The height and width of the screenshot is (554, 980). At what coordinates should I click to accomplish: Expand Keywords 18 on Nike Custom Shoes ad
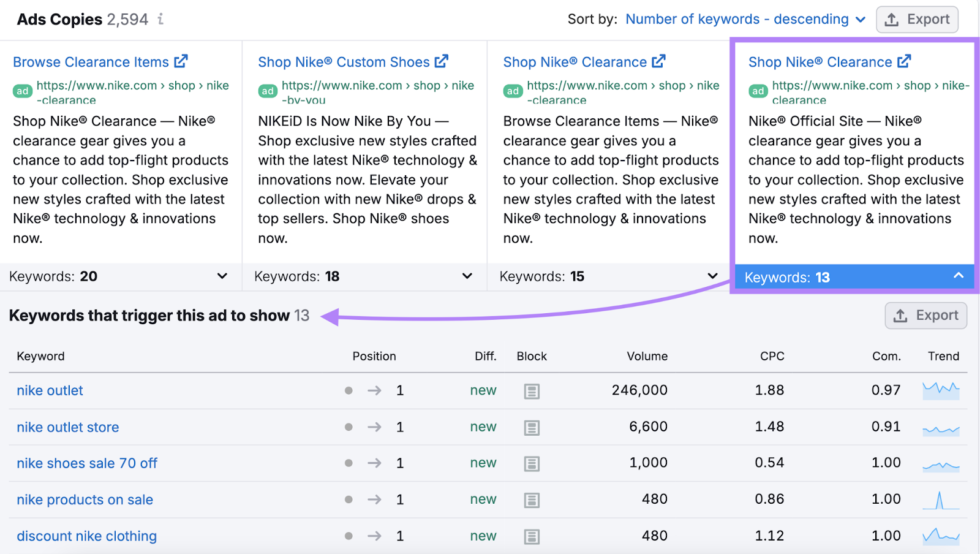tap(467, 276)
